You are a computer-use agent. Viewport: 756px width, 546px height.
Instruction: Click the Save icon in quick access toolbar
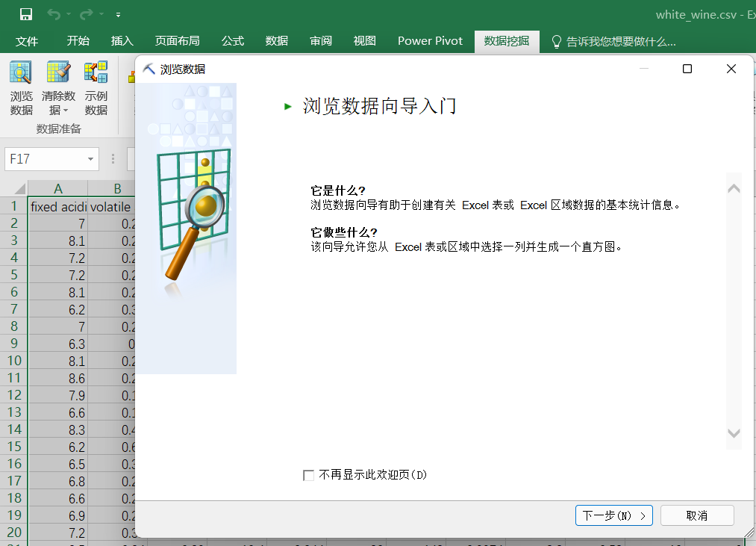(x=25, y=14)
